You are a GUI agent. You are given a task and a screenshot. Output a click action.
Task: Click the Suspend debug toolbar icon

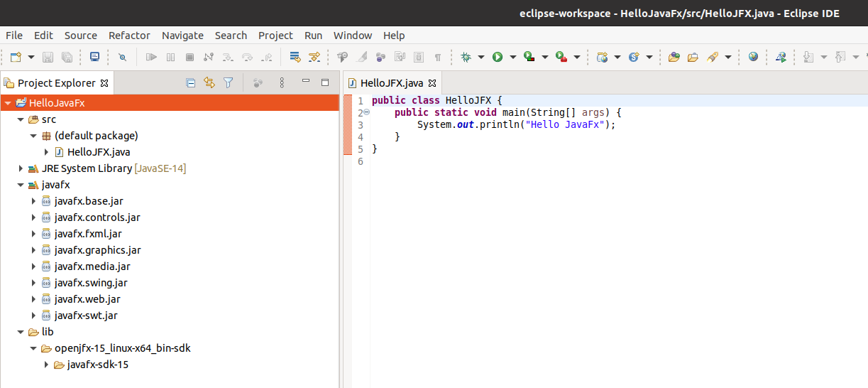point(170,57)
